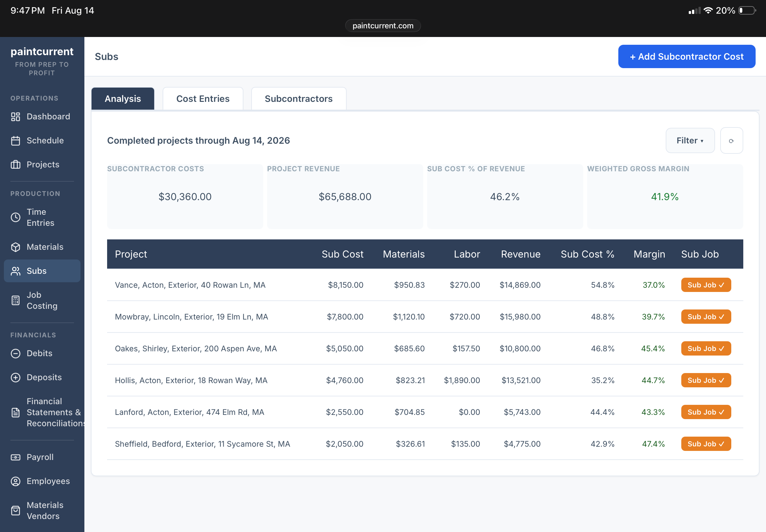The width and height of the screenshot is (766, 532).
Task: Open Payroll from sidebar
Action: [x=42, y=457]
